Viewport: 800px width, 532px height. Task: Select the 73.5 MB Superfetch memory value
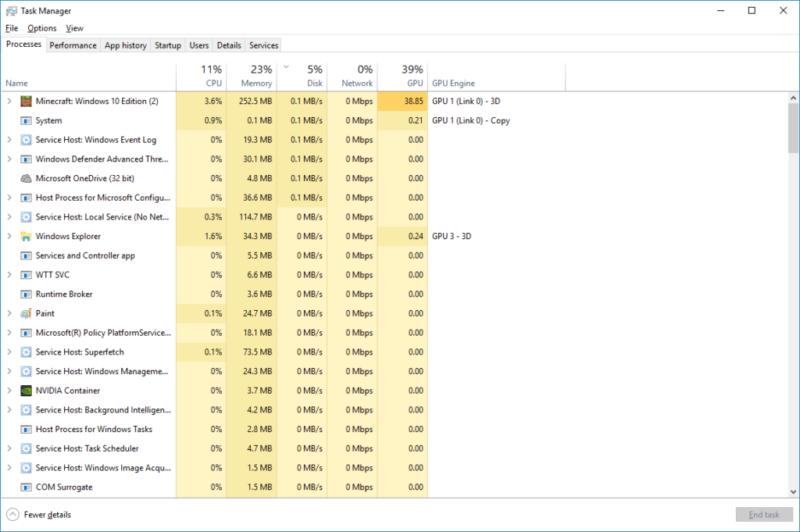[x=252, y=352]
